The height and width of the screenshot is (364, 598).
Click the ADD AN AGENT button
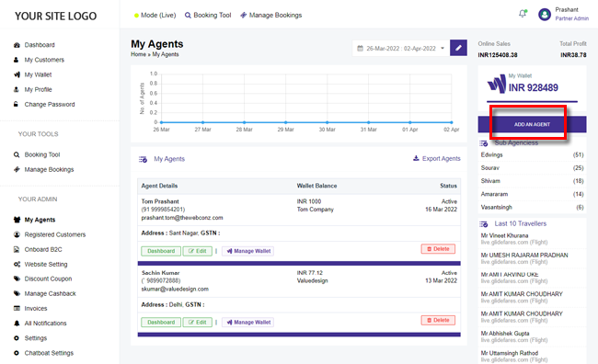(532, 124)
